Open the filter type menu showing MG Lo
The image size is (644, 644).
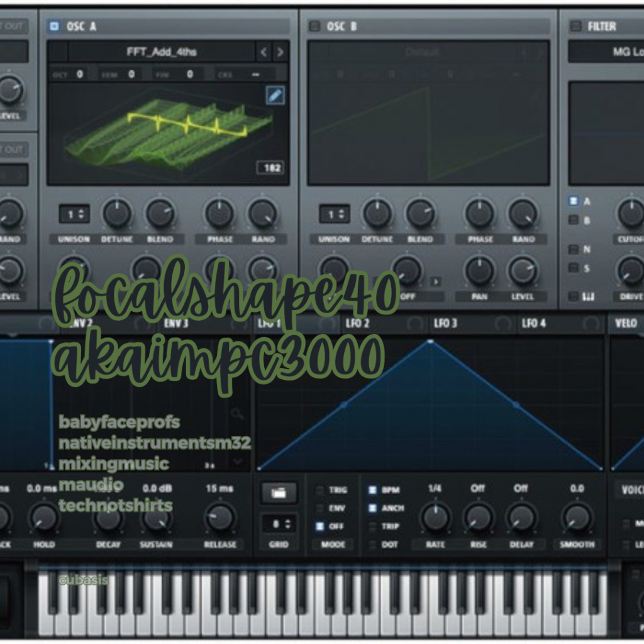(606, 52)
